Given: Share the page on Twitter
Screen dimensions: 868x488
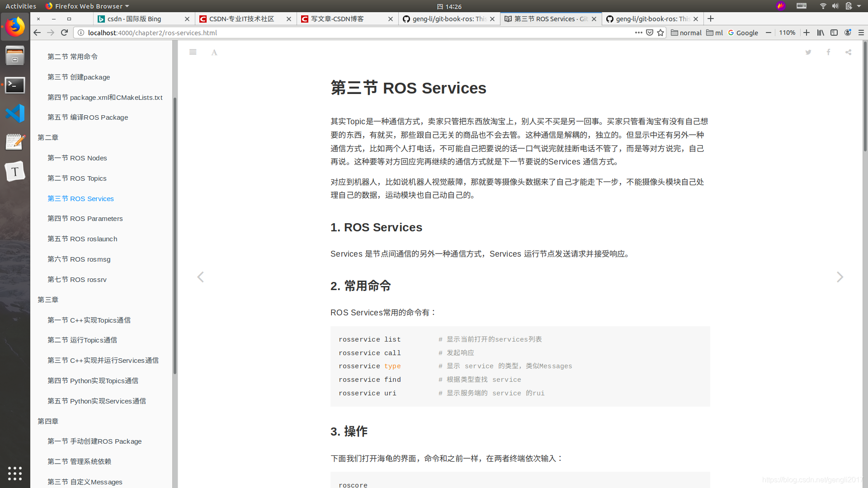Looking at the screenshot, I should point(808,52).
